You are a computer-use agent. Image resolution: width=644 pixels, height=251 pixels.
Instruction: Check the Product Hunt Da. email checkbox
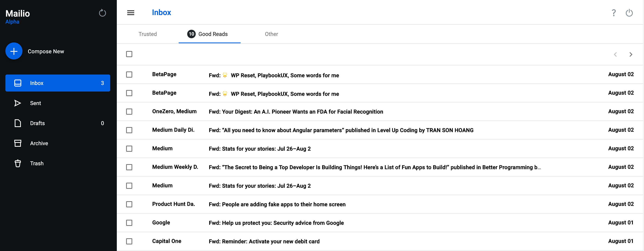point(129,204)
